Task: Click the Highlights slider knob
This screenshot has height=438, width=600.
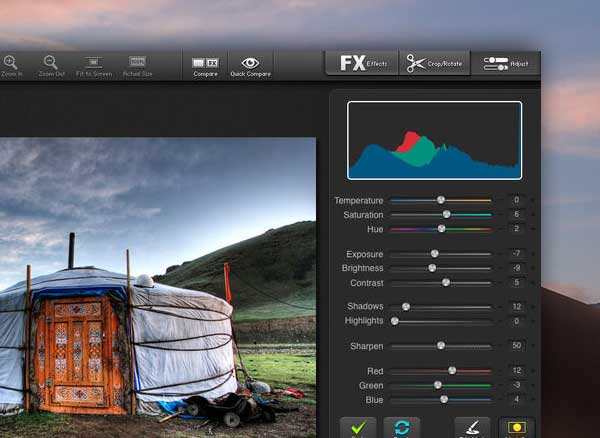Action: (x=395, y=321)
